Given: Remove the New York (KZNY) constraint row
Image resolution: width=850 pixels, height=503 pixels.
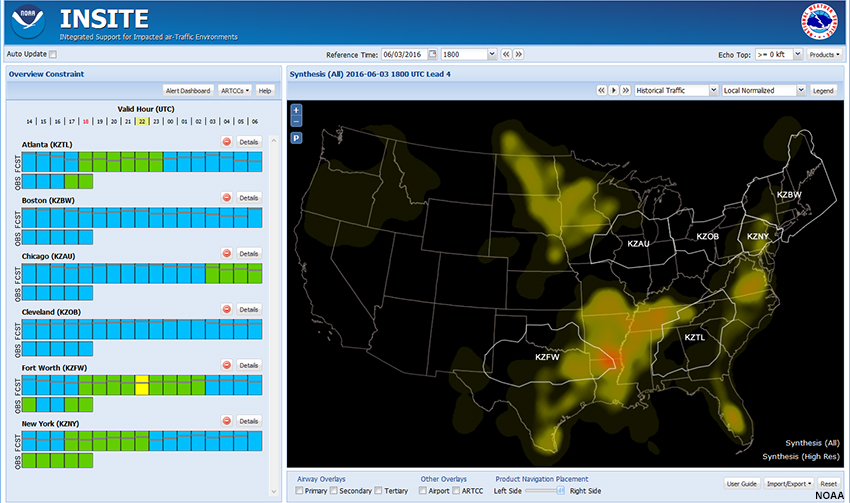Looking at the screenshot, I should click(x=227, y=421).
